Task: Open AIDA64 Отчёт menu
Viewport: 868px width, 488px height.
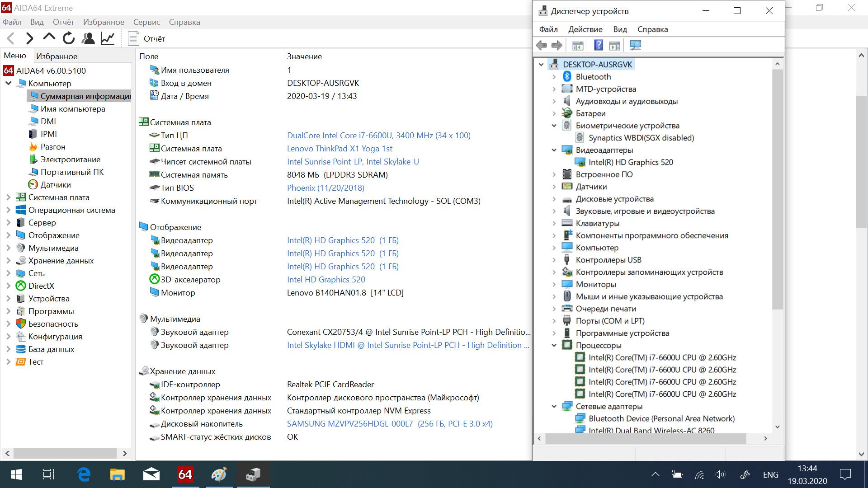Action: (63, 22)
